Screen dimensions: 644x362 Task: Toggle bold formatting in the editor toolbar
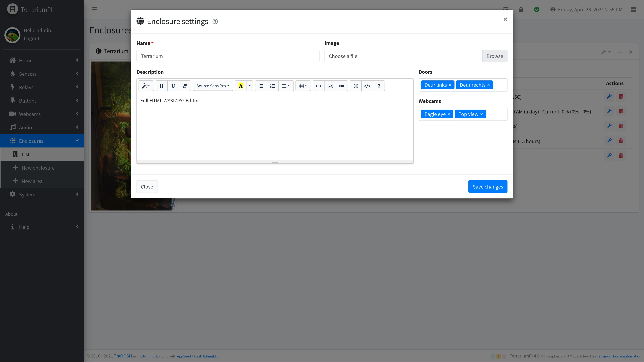coord(162,86)
